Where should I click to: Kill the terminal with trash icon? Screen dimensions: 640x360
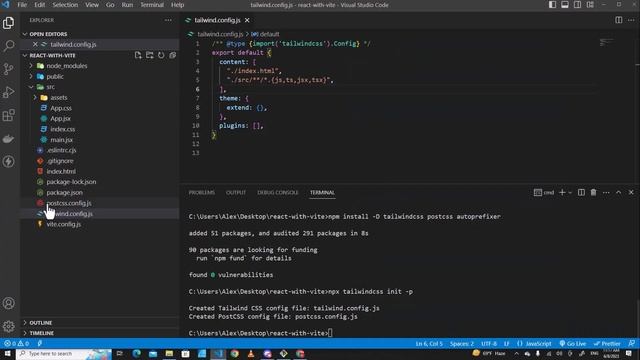(593, 192)
